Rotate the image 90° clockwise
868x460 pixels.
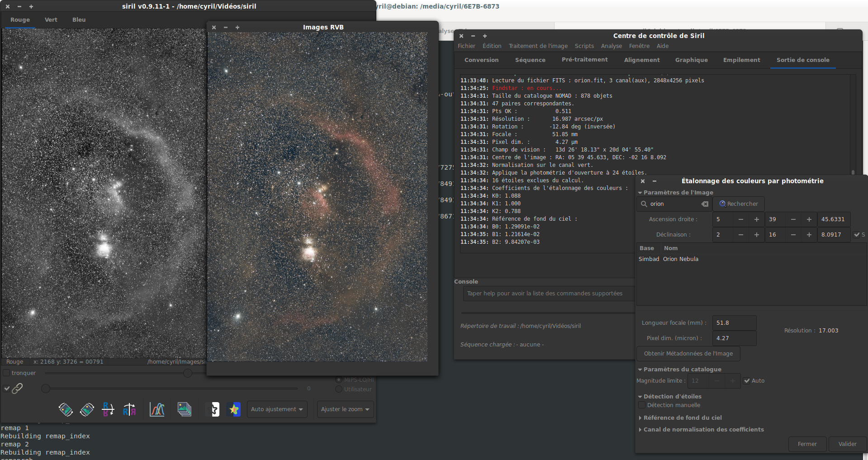coord(87,409)
